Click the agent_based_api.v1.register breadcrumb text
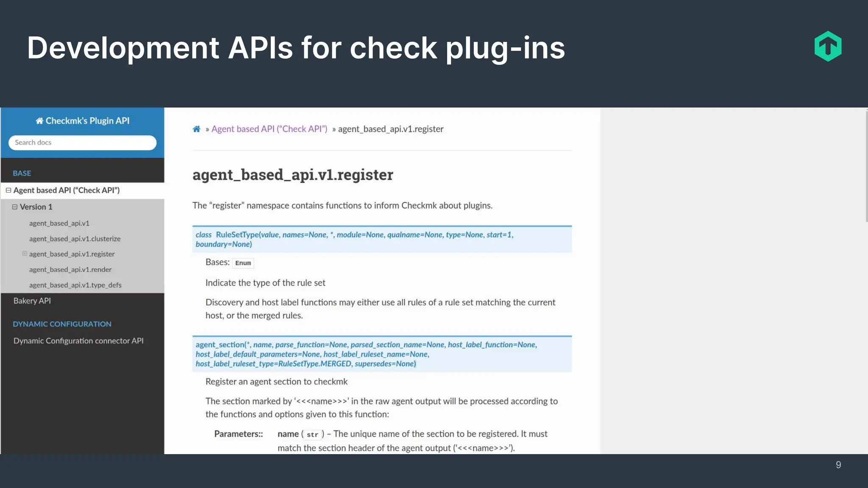 [x=391, y=129]
